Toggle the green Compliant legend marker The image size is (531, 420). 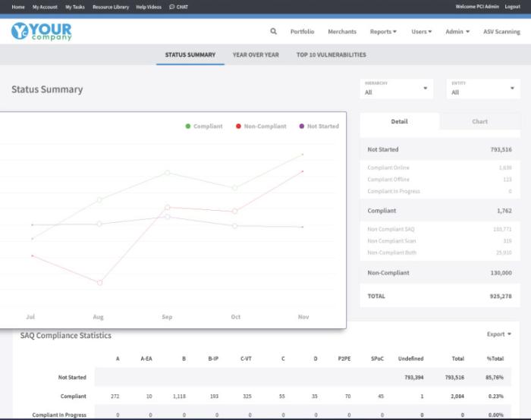[188, 127]
